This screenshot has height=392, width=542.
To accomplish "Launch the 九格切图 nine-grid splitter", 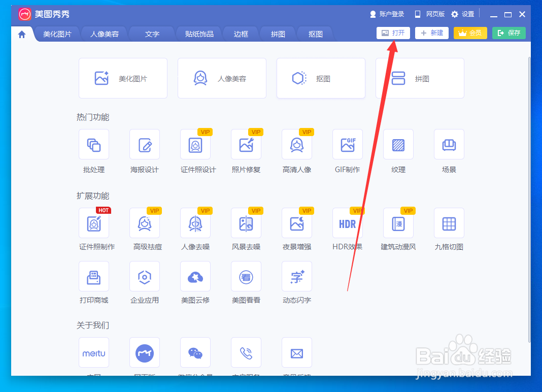I will [449, 223].
